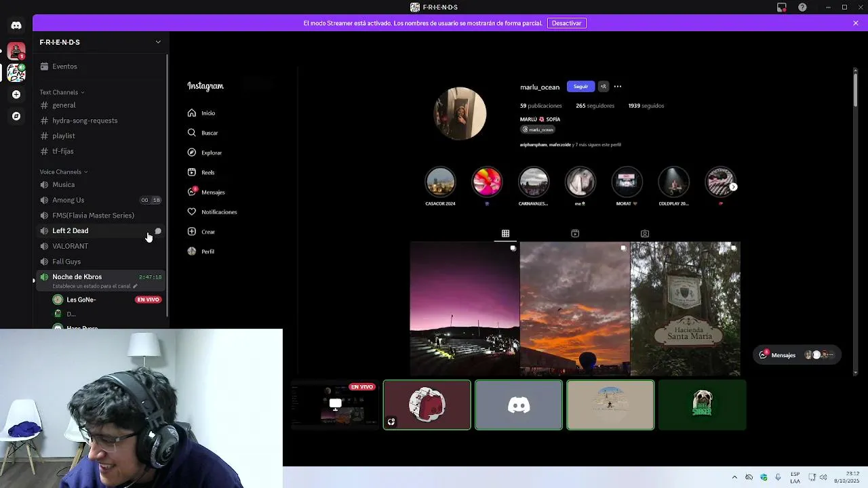868x488 pixels.
Task: Open the general text channel
Action: 100,105
